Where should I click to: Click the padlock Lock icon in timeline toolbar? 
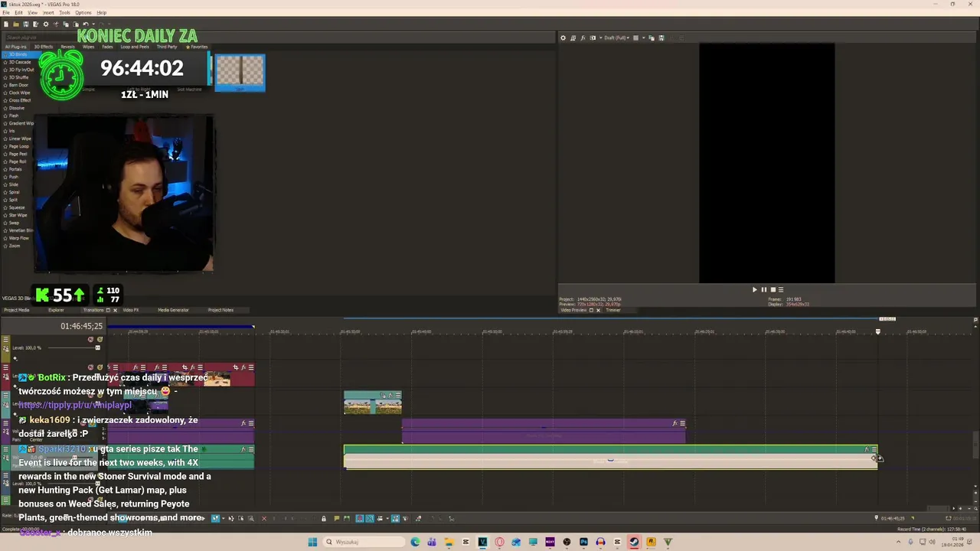pos(324,518)
